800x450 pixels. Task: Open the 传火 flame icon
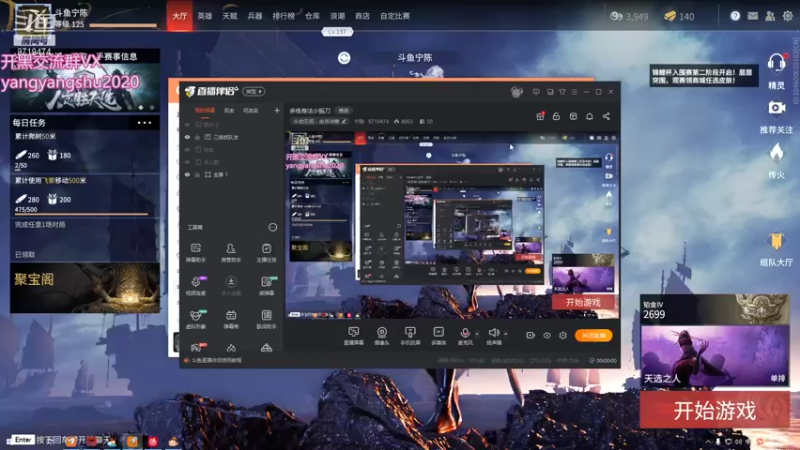(776, 161)
